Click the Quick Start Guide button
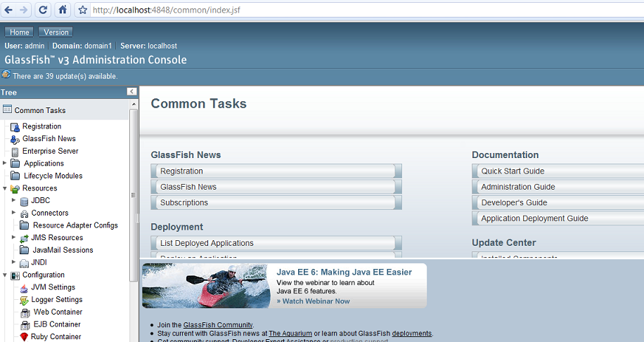This screenshot has height=342, width=644. pos(555,171)
